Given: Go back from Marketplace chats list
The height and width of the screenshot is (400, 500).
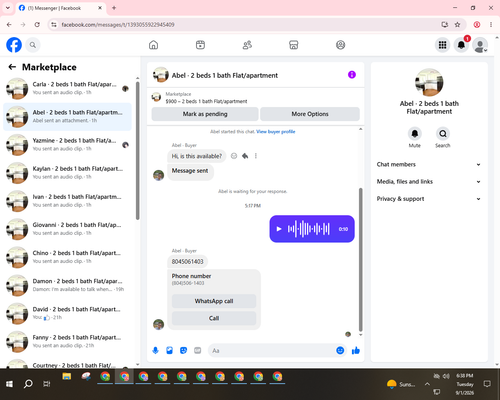Looking at the screenshot, I should tap(12, 67).
